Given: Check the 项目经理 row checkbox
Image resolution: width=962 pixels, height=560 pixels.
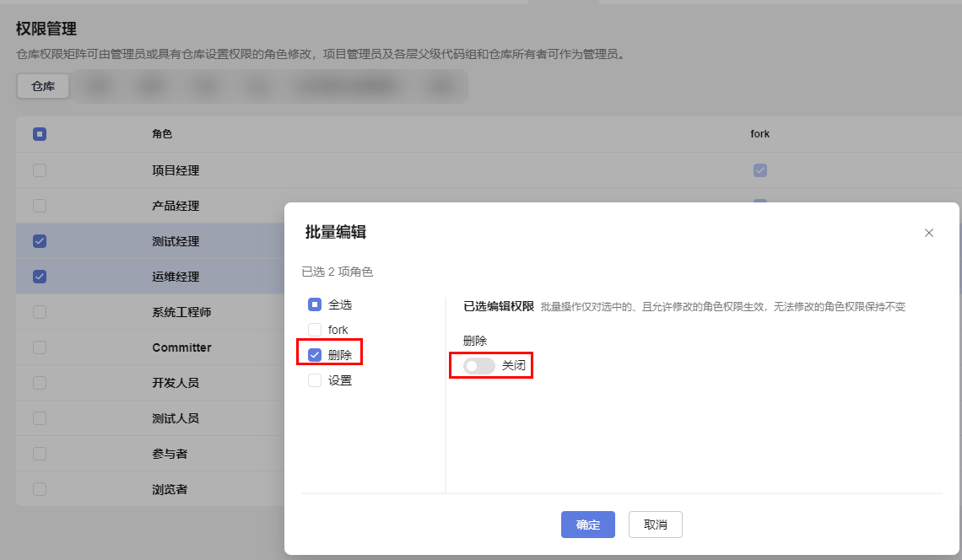Looking at the screenshot, I should click(x=39, y=170).
